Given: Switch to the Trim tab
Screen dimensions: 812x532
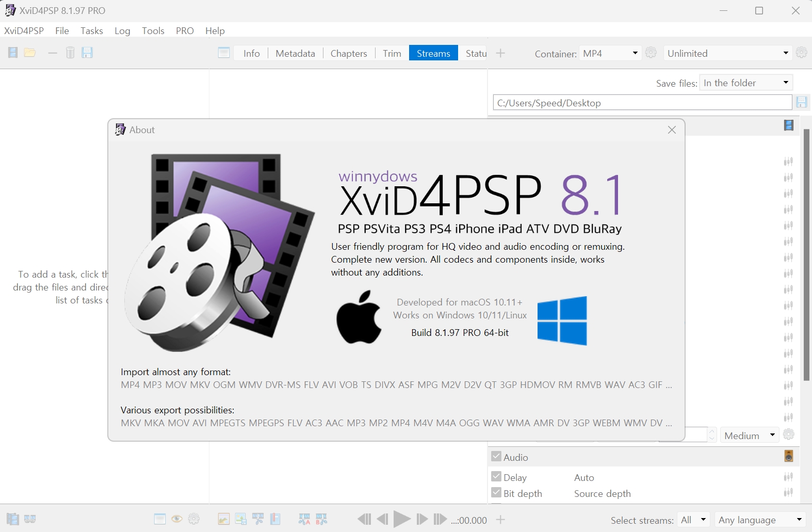Looking at the screenshot, I should [392, 53].
